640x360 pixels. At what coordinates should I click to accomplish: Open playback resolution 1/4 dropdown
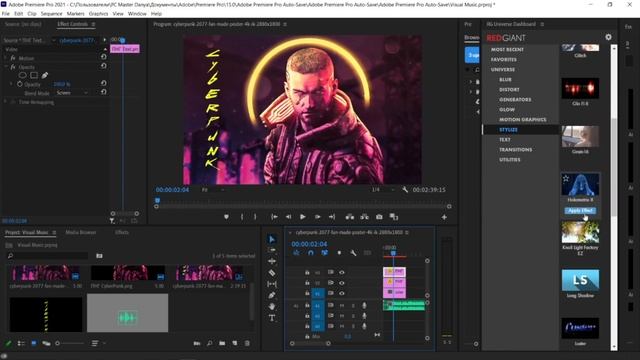(x=383, y=190)
